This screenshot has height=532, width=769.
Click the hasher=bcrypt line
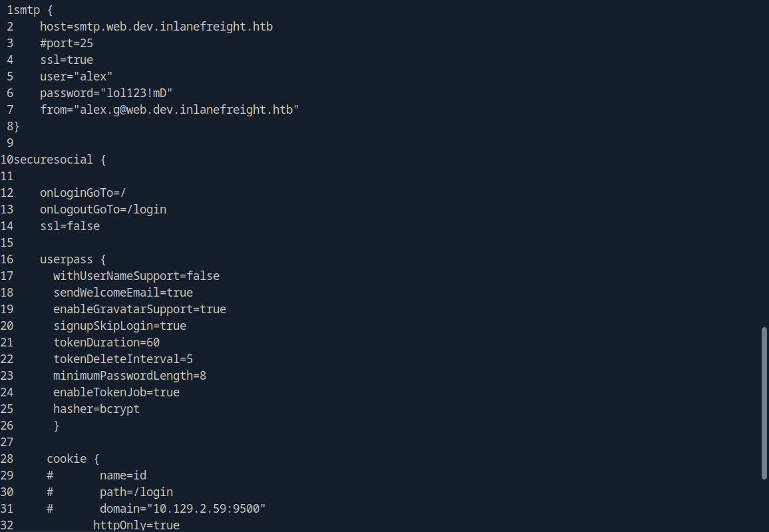(x=96, y=409)
